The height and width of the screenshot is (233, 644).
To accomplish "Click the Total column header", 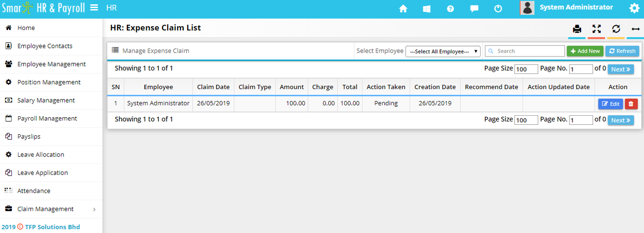I will tap(350, 87).
